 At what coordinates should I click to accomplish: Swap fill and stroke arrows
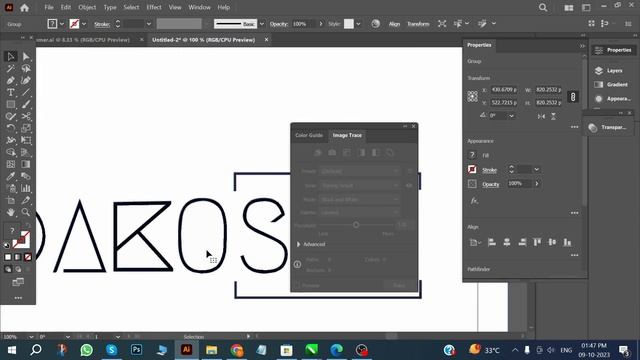[28, 226]
